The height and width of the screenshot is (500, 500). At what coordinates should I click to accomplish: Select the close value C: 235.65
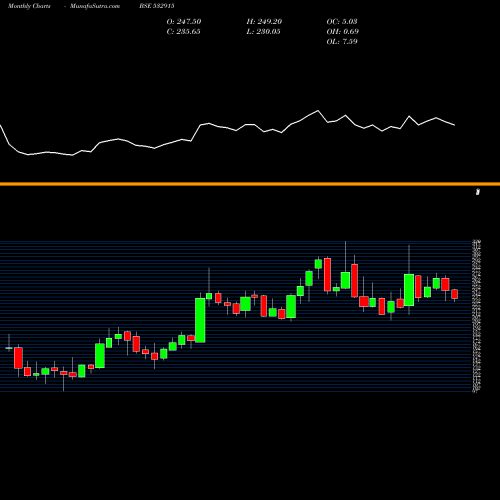point(184,32)
